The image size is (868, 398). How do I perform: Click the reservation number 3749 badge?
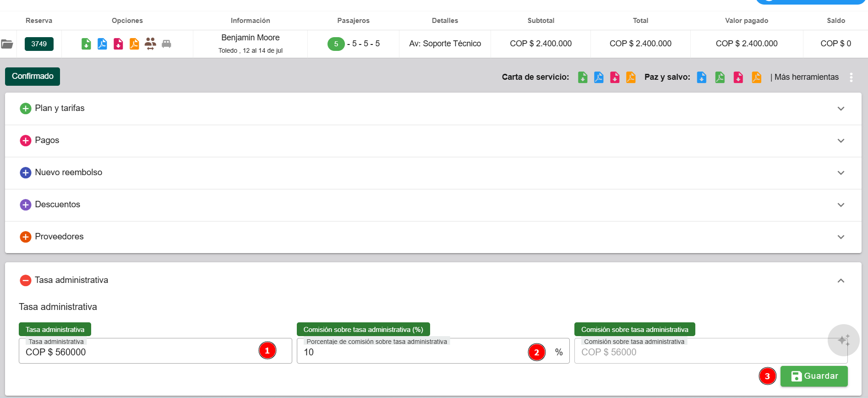(x=39, y=44)
